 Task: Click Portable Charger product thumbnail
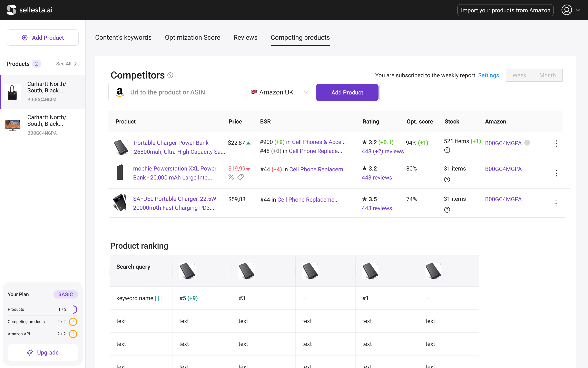click(x=121, y=147)
